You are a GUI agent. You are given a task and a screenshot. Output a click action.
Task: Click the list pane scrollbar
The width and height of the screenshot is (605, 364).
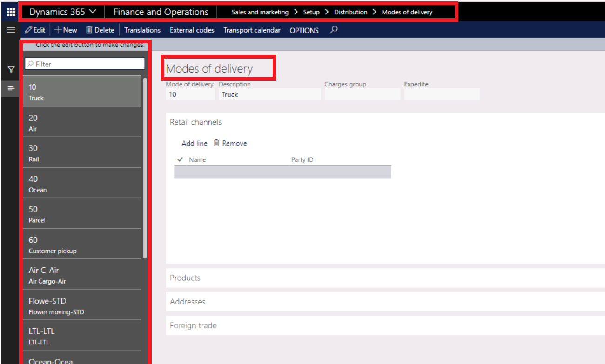pyautogui.click(x=145, y=167)
